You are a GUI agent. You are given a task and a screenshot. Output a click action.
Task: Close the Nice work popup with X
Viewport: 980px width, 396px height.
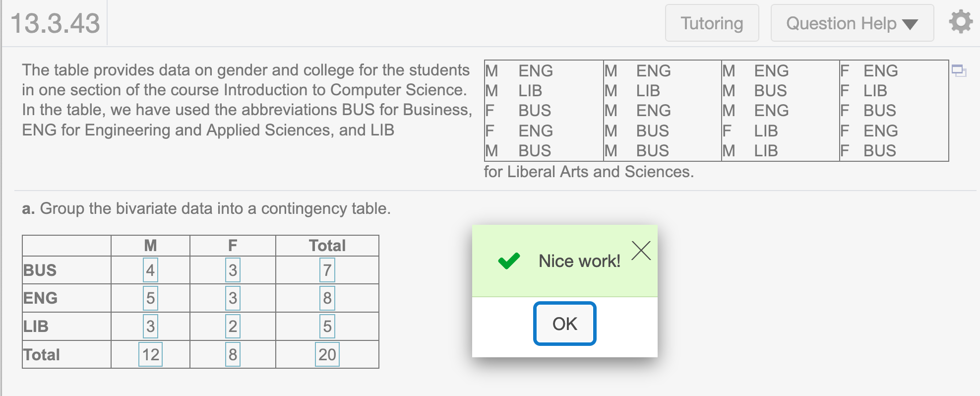[x=641, y=251]
